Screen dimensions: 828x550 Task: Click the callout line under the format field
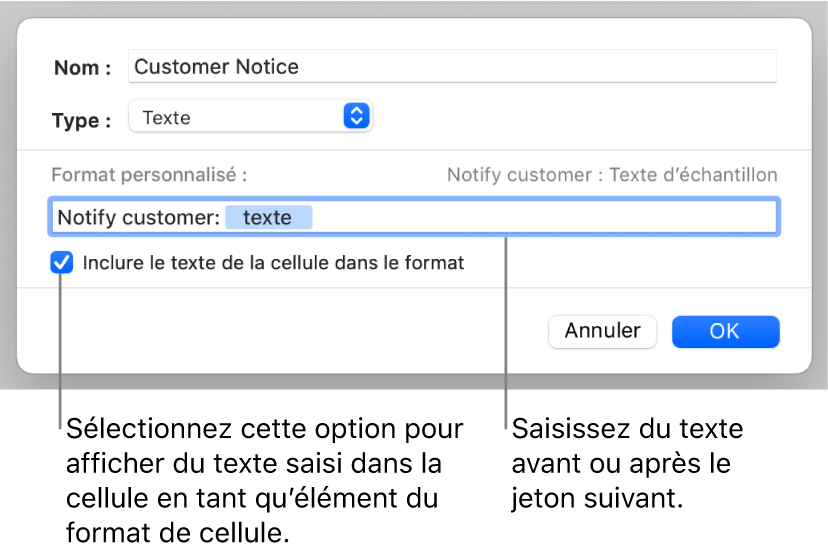[507, 330]
